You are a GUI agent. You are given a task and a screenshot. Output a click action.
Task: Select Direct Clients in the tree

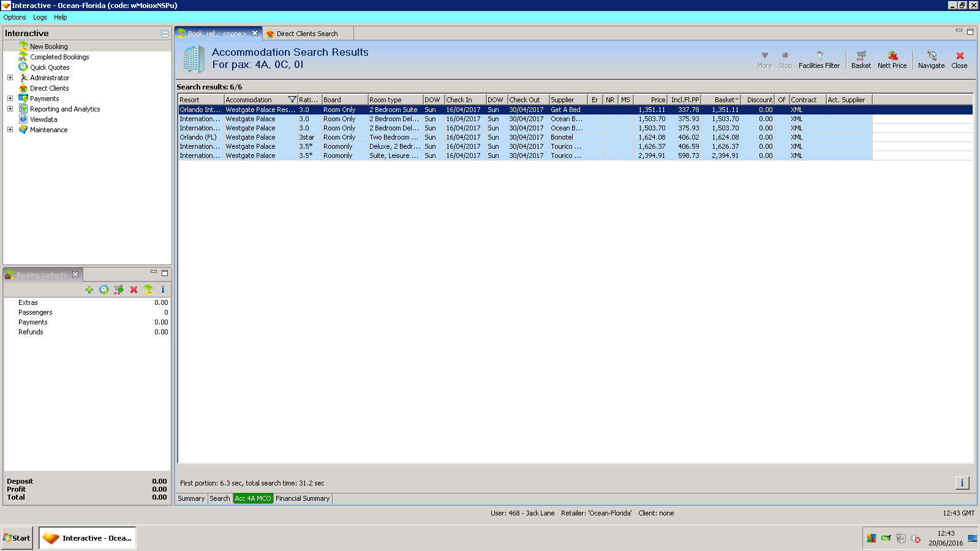[x=50, y=88]
